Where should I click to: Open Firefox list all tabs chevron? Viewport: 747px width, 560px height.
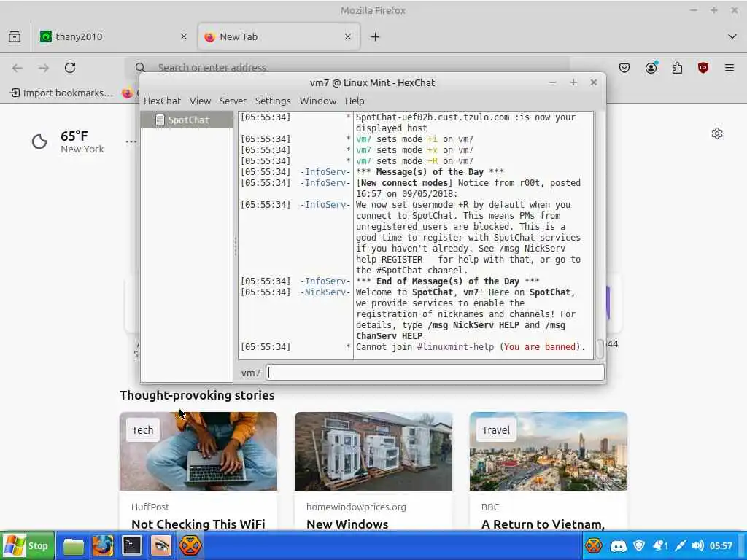coord(732,36)
